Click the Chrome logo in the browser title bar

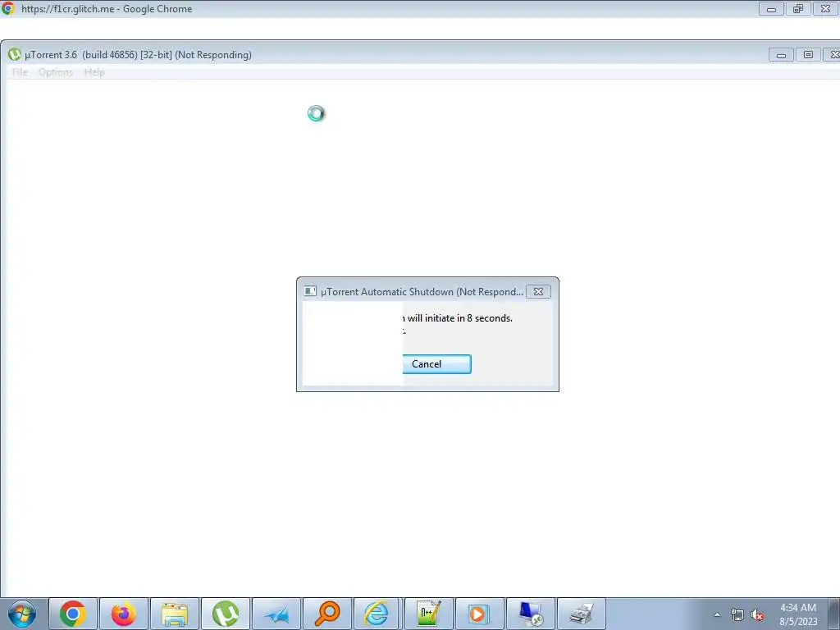8,8
